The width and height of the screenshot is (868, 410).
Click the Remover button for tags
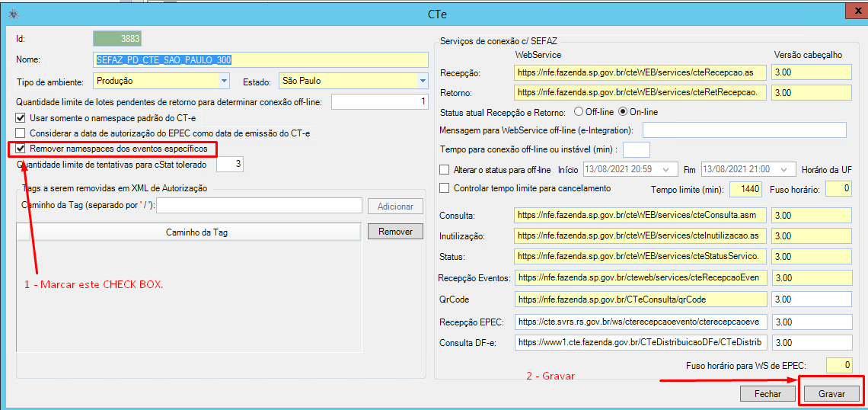coord(395,232)
